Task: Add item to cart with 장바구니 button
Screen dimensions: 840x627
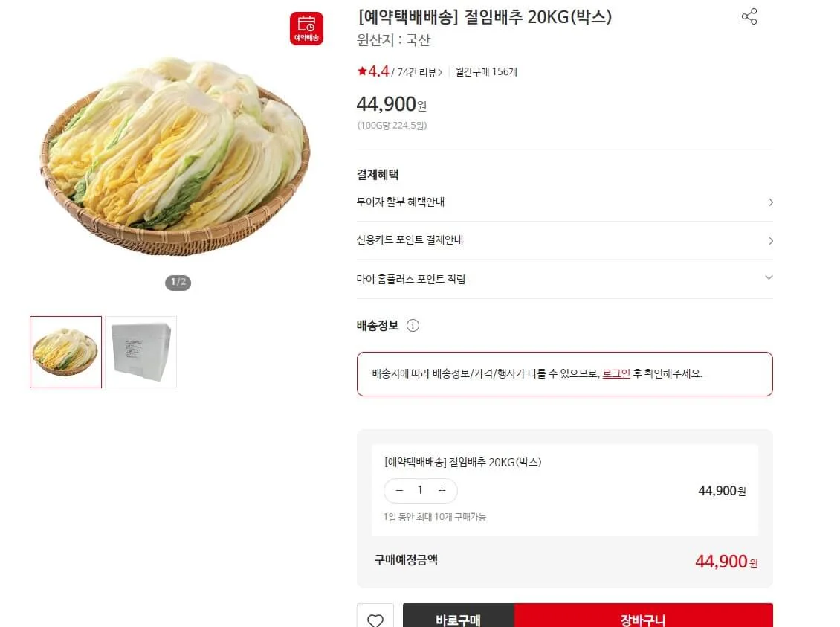Action: coord(643,619)
